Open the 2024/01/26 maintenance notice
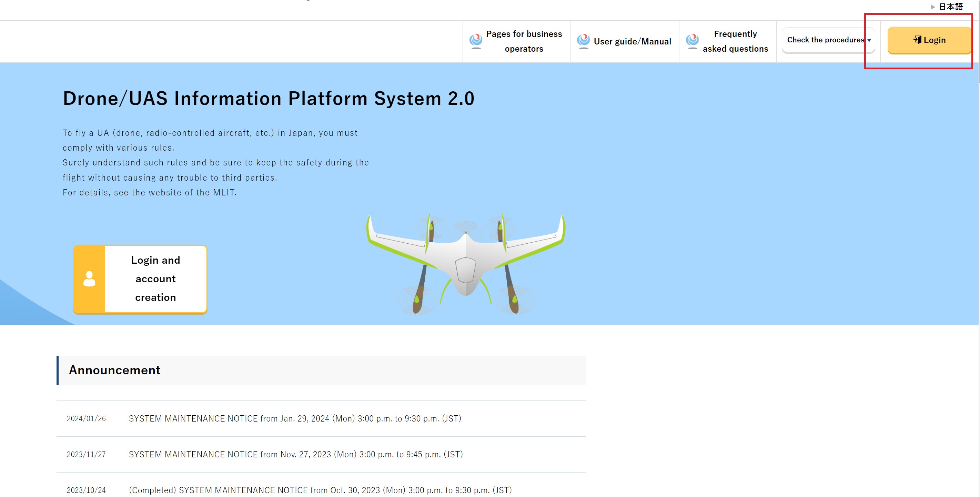The height and width of the screenshot is (497, 980). coord(295,418)
